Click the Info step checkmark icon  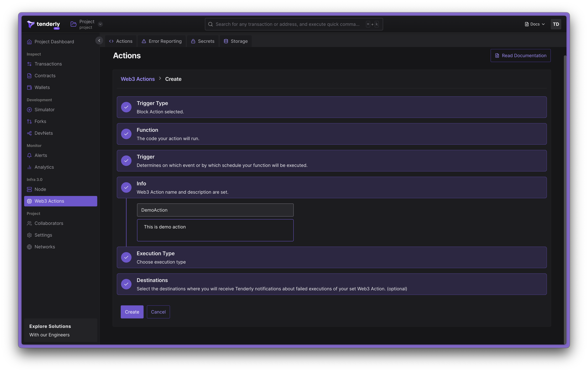pos(126,187)
